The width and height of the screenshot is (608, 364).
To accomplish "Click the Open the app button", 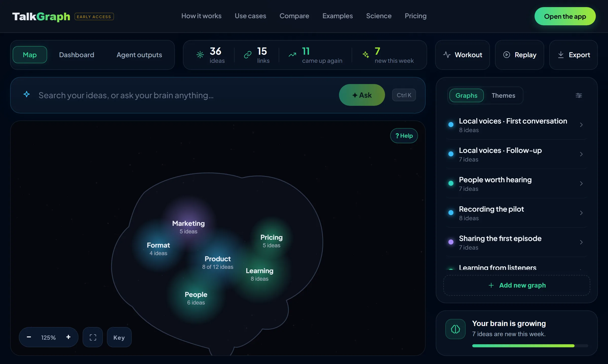I will pyautogui.click(x=565, y=16).
